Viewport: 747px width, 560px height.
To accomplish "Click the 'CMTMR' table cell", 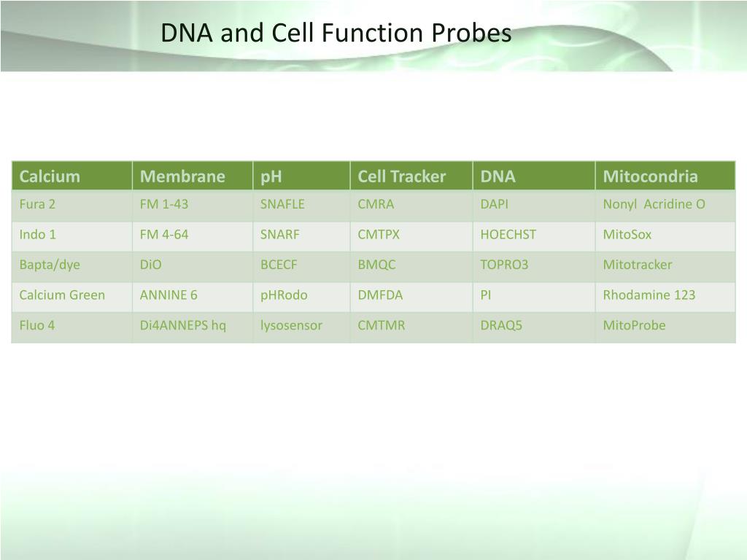I will (411, 327).
